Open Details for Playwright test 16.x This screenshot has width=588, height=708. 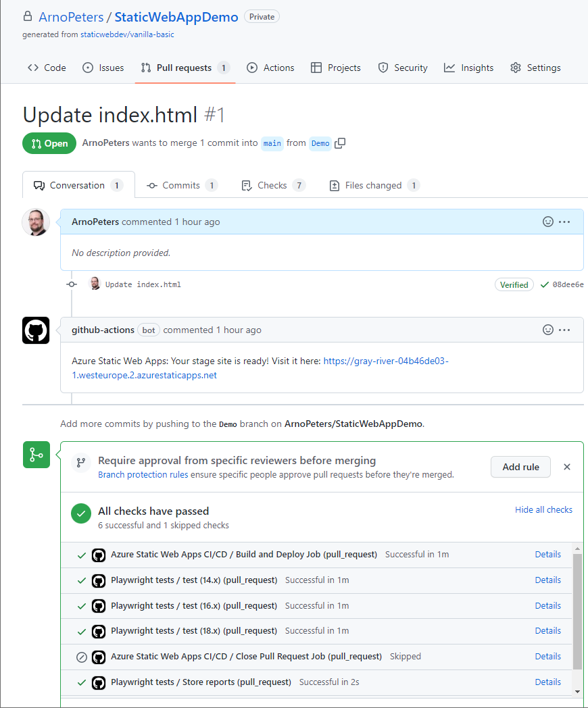point(548,606)
